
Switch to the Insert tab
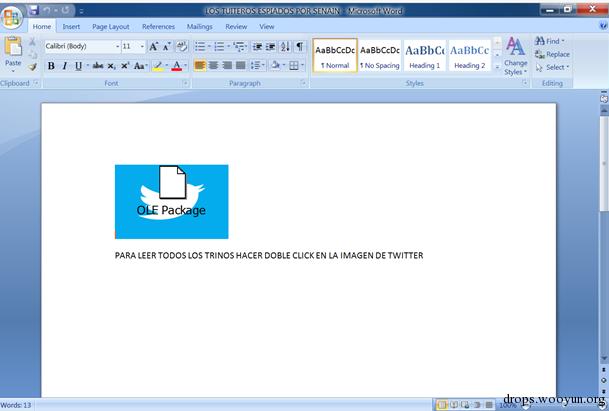pos(71,26)
